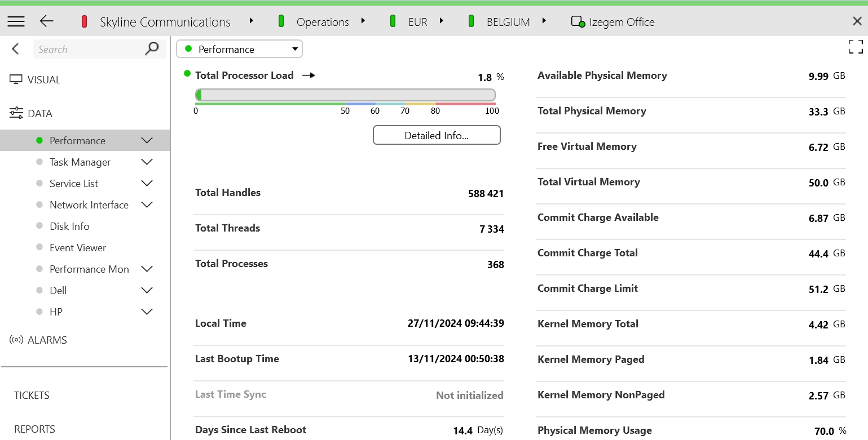Open the Performance page dropdown

(x=239, y=50)
